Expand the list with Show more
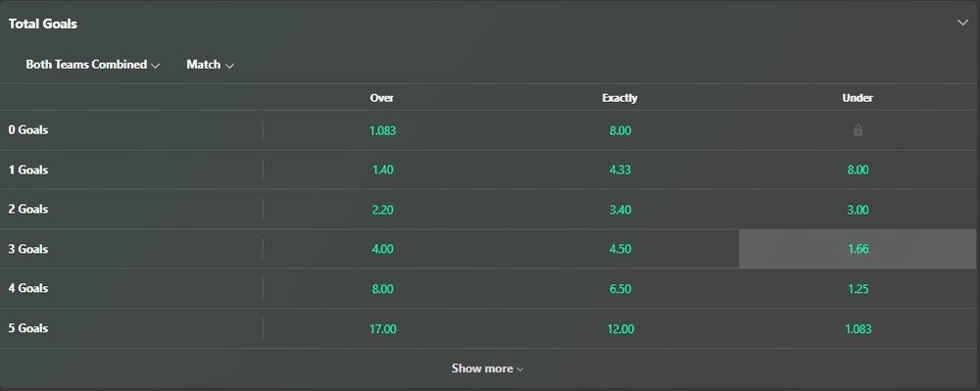This screenshot has height=391, width=980. [x=487, y=368]
